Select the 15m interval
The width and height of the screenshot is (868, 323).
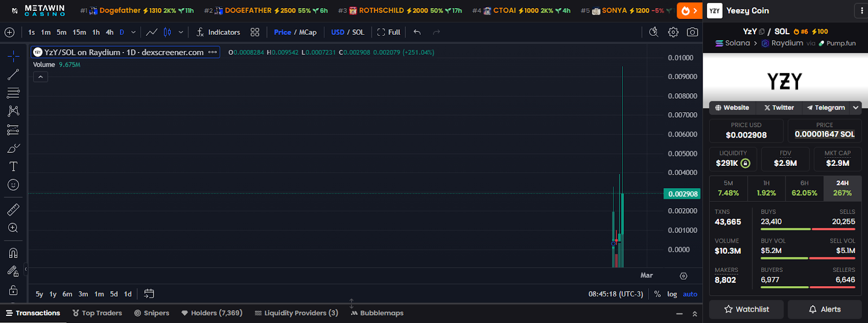(x=79, y=33)
